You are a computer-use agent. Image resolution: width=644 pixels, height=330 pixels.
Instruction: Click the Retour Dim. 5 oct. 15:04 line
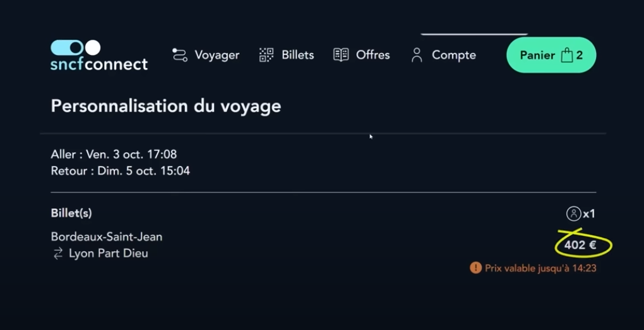(x=121, y=171)
